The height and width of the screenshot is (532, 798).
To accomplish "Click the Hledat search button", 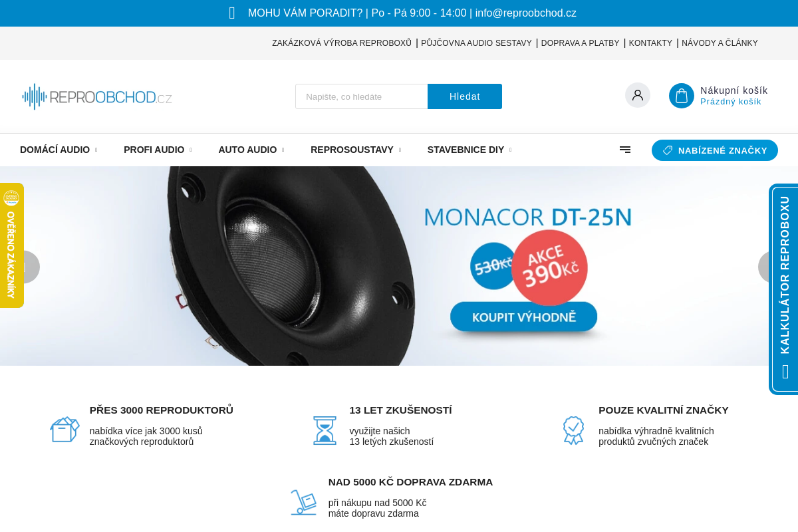I will 465,96.
